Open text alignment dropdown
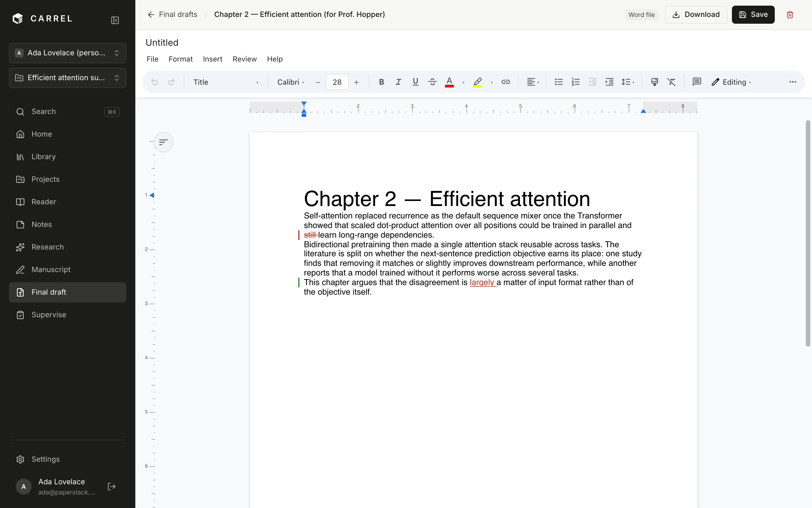Viewport: 812px width, 508px height. click(x=533, y=82)
